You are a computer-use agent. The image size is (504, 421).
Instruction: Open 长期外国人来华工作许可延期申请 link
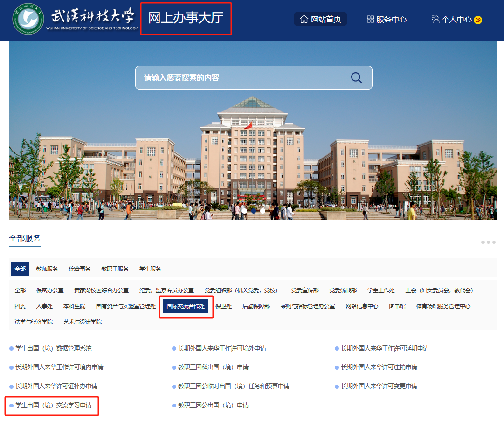(385, 348)
